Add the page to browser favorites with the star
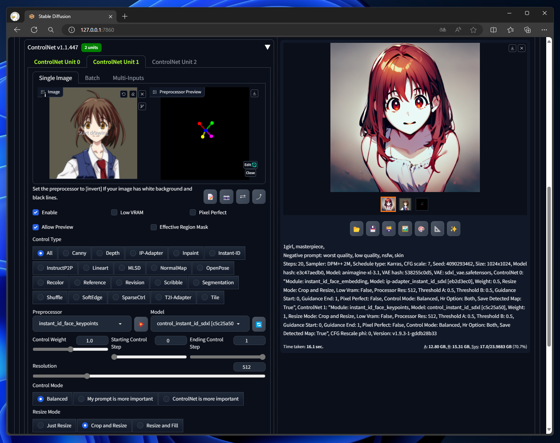Image resolution: width=560 pixels, height=443 pixels. click(x=473, y=30)
